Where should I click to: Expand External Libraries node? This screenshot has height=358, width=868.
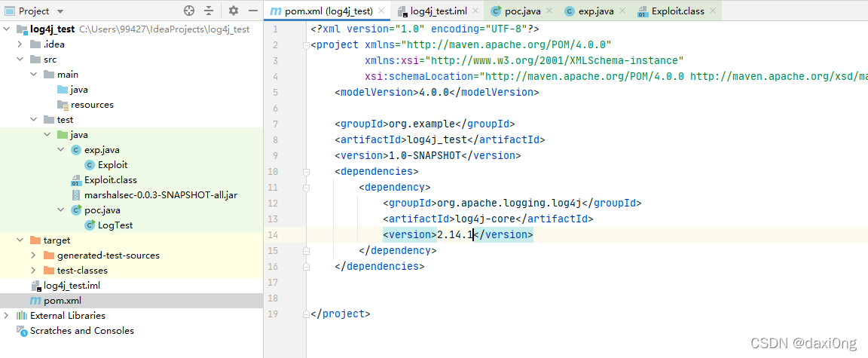6,315
